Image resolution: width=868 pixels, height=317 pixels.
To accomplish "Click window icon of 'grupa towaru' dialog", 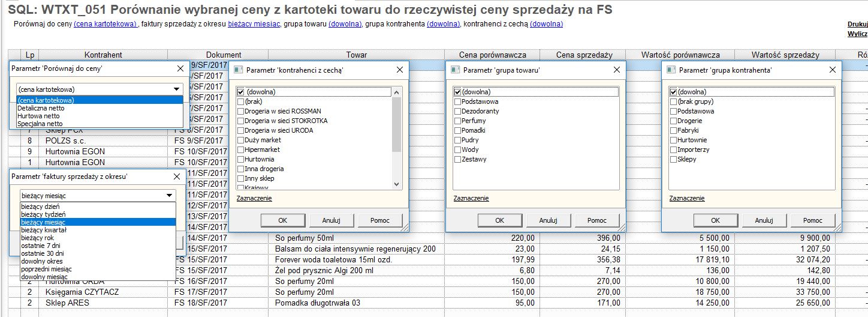I will pyautogui.click(x=454, y=70).
